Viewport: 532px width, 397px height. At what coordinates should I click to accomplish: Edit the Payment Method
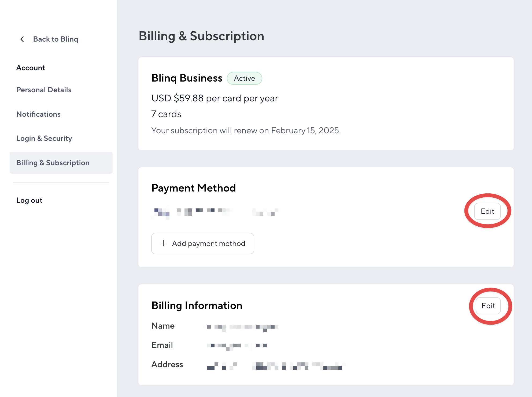[x=487, y=211]
